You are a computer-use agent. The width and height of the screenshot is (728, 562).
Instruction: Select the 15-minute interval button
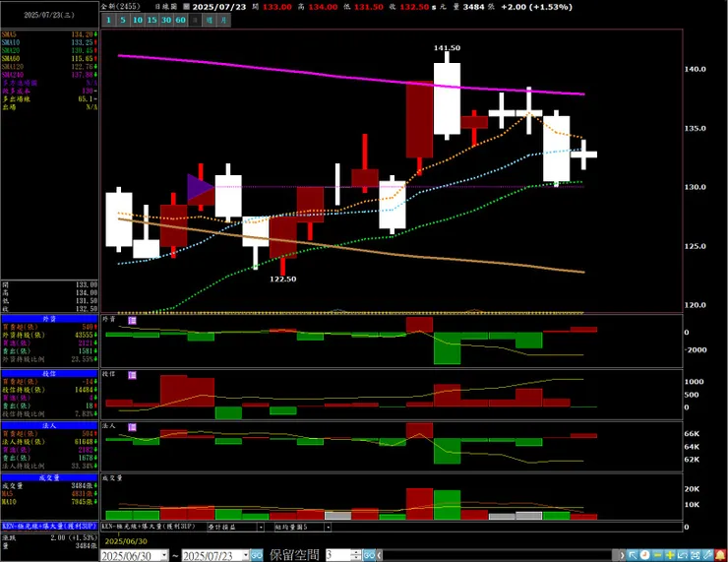152,20
